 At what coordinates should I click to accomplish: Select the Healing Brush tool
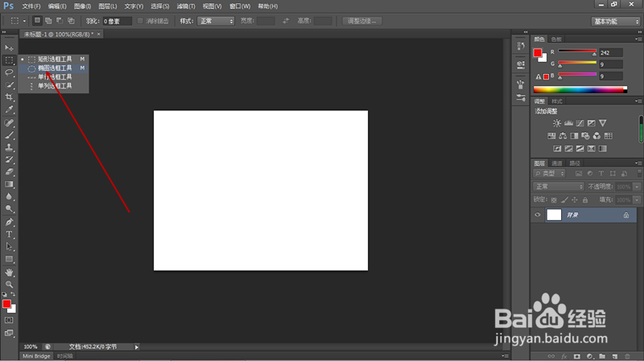tap(9, 123)
